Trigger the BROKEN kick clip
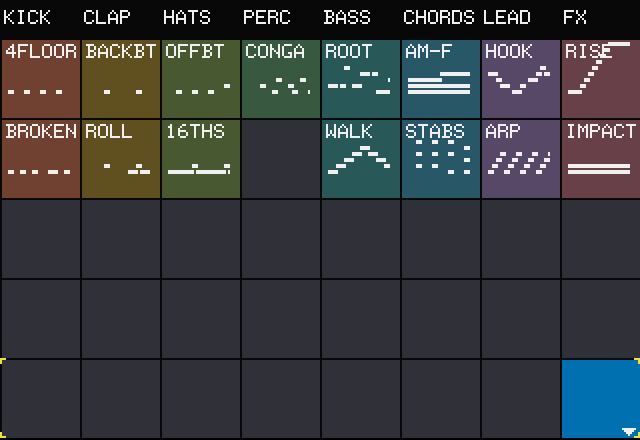Viewport: 640px width, 440px height. click(x=41, y=159)
